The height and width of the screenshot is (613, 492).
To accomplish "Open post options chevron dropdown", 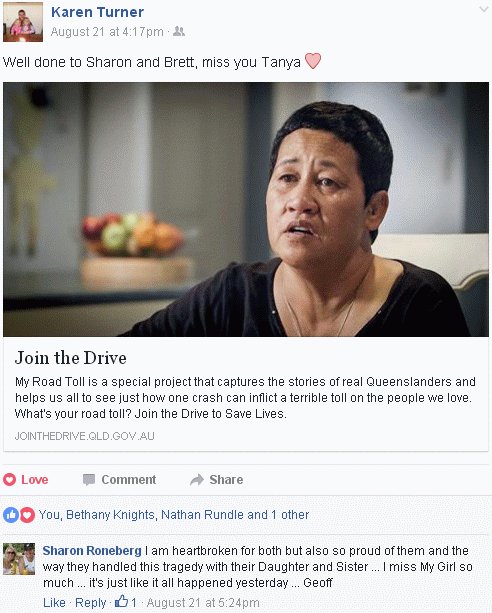I will tap(484, 9).
